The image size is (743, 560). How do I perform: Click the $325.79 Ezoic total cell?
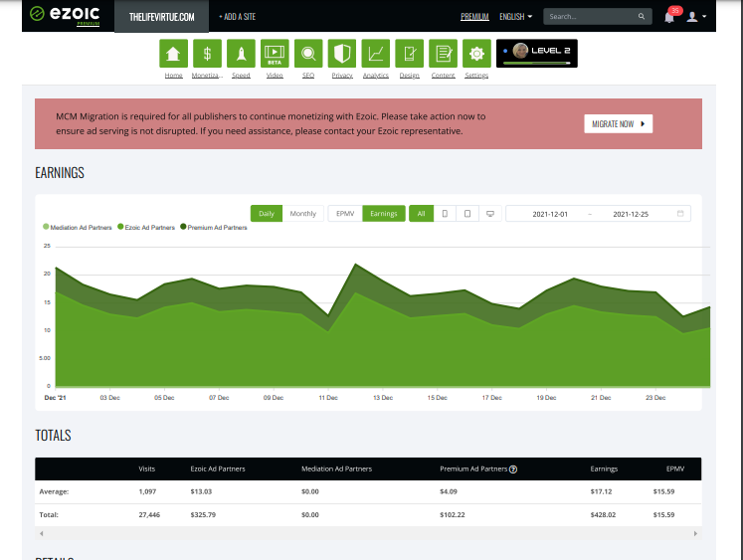(x=203, y=515)
